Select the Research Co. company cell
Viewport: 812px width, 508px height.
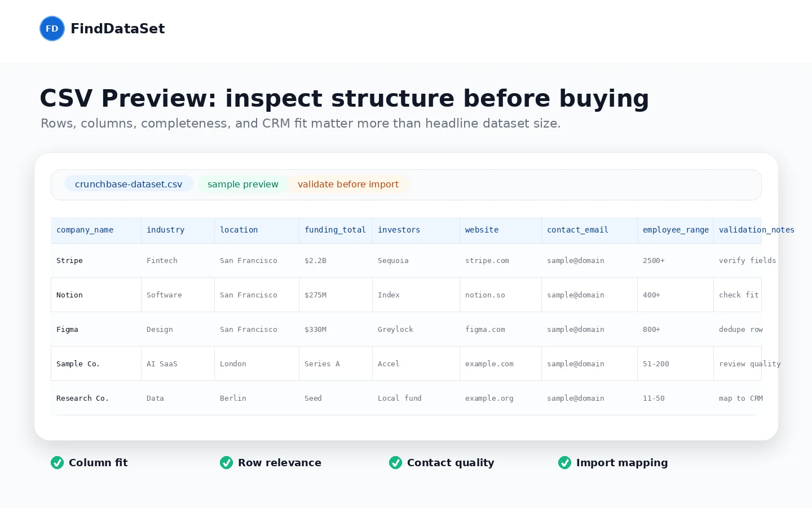pos(96,398)
